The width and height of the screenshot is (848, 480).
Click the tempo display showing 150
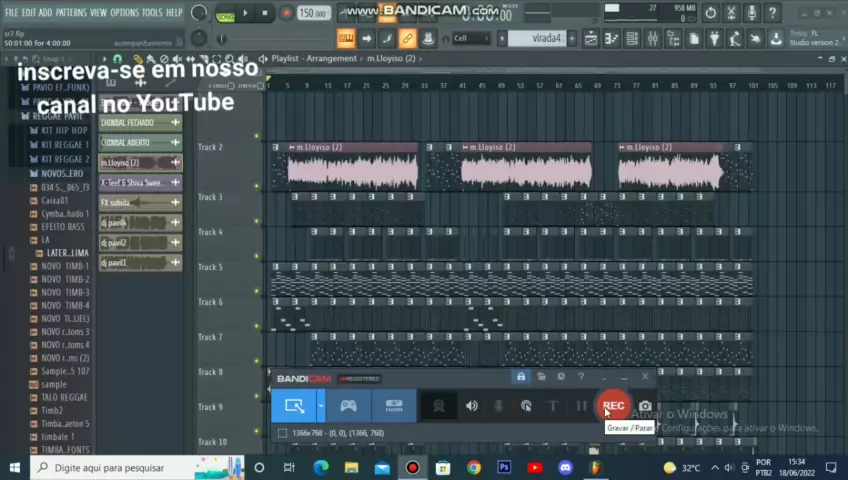[x=312, y=13]
